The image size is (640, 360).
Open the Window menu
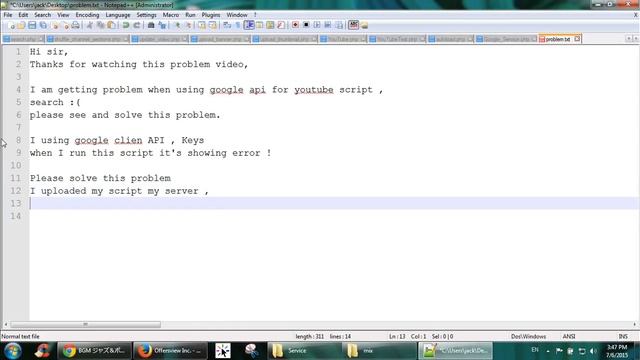tap(237, 15)
